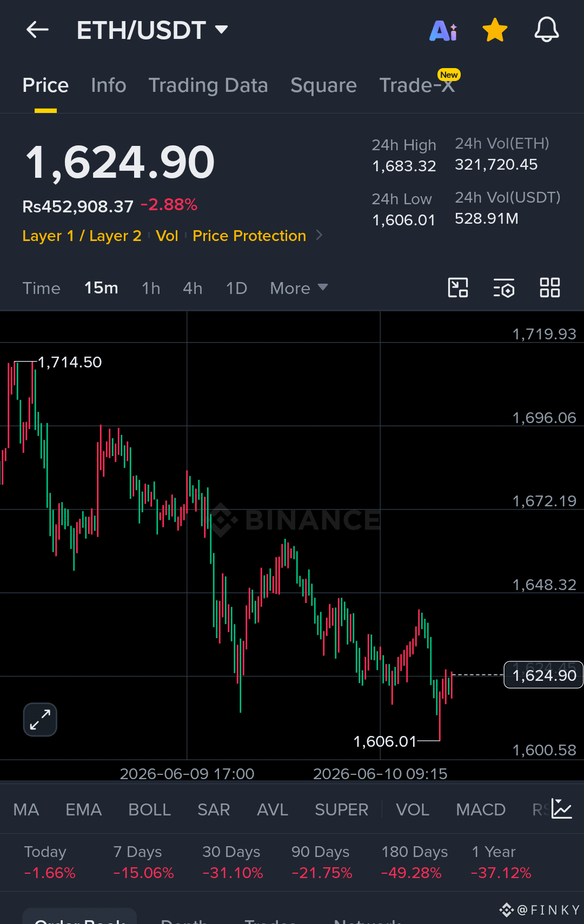Select the 1h chart interval
584x924 pixels.
pyautogui.click(x=151, y=288)
